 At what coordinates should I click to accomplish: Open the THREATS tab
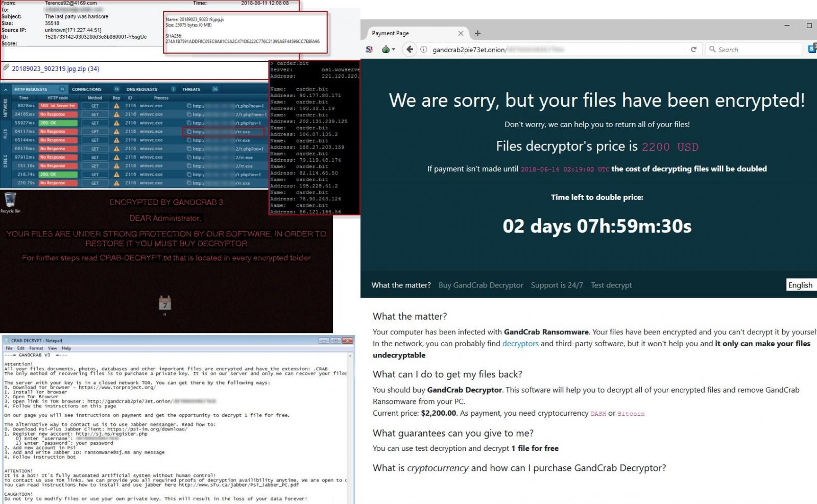(191, 89)
